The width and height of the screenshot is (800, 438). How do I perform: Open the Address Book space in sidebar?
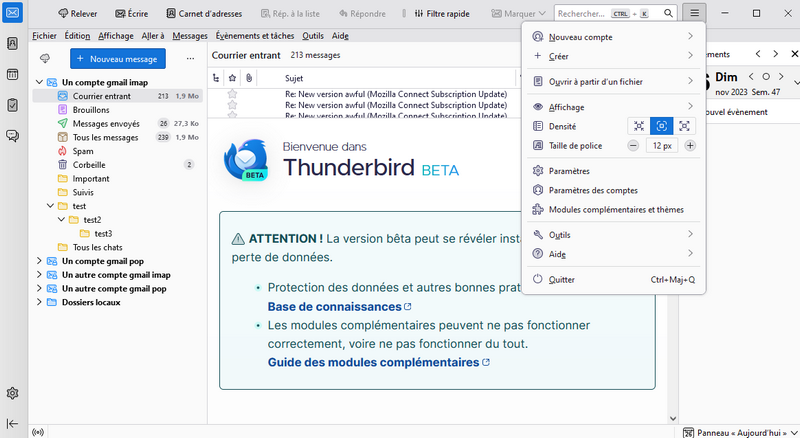[12, 44]
